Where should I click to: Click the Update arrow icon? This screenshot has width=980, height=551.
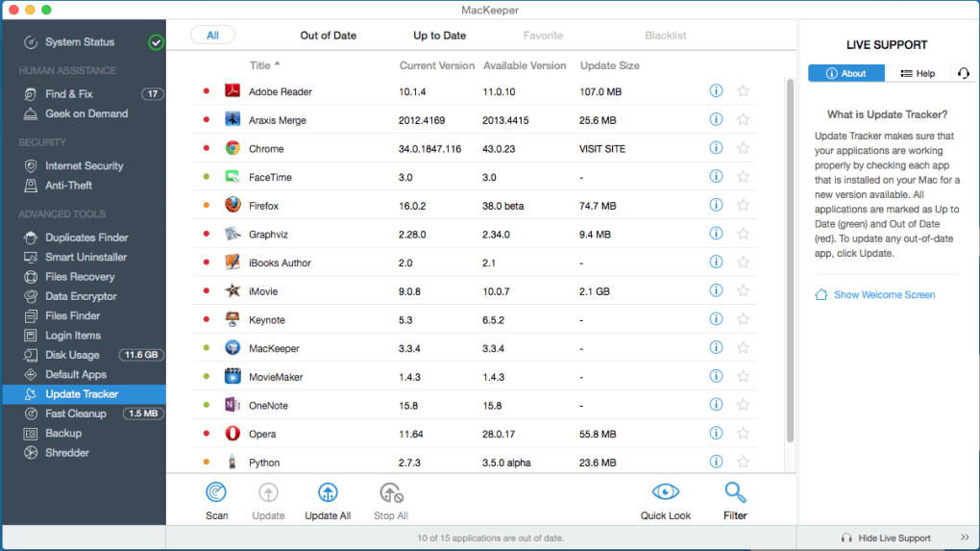coord(268,493)
